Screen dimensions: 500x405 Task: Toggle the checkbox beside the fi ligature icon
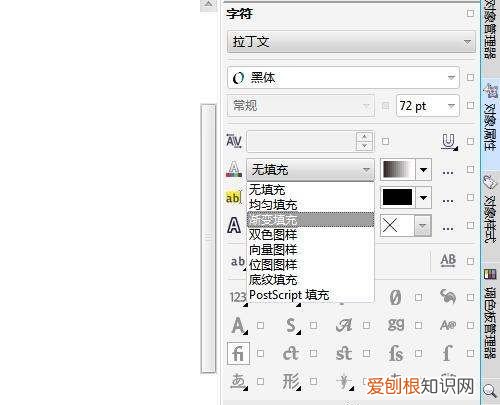(261, 353)
